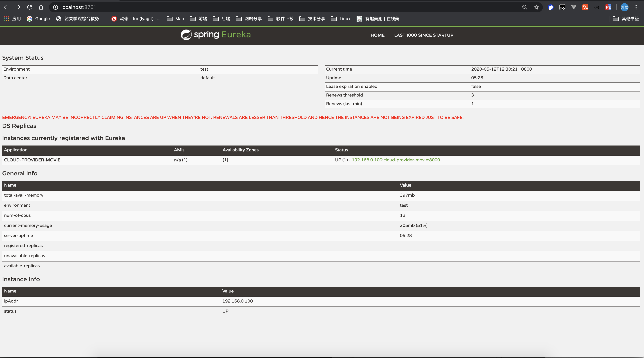This screenshot has height=358, width=644.
Task: Click the Data center default value
Action: click(207, 78)
